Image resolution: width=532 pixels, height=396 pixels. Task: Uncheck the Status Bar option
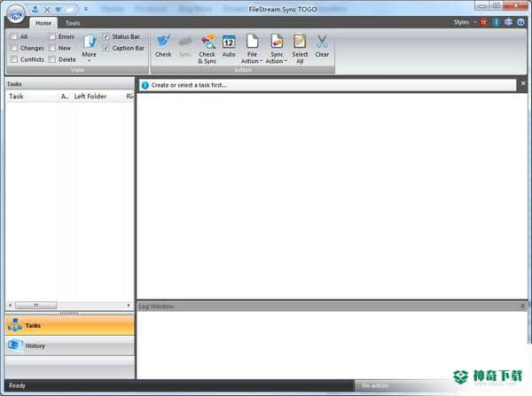click(x=106, y=36)
